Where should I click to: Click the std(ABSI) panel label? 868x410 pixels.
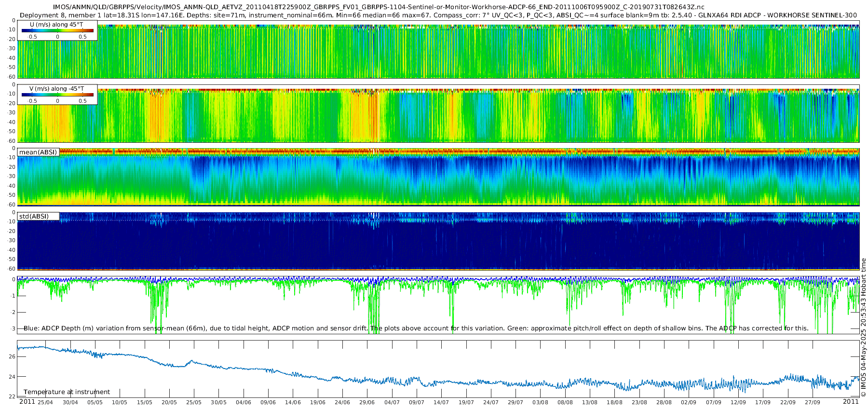34,217
